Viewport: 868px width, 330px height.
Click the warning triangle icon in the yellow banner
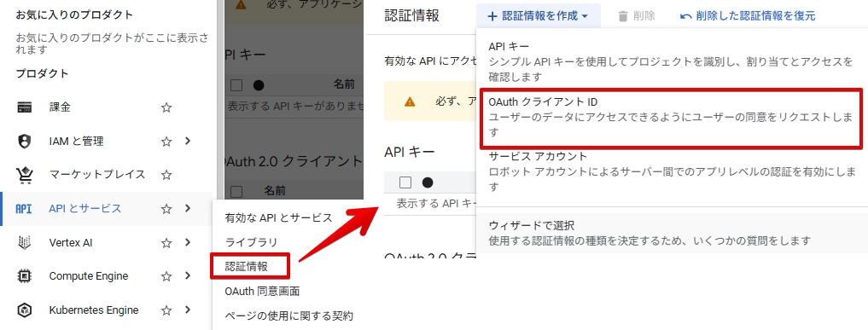click(410, 101)
